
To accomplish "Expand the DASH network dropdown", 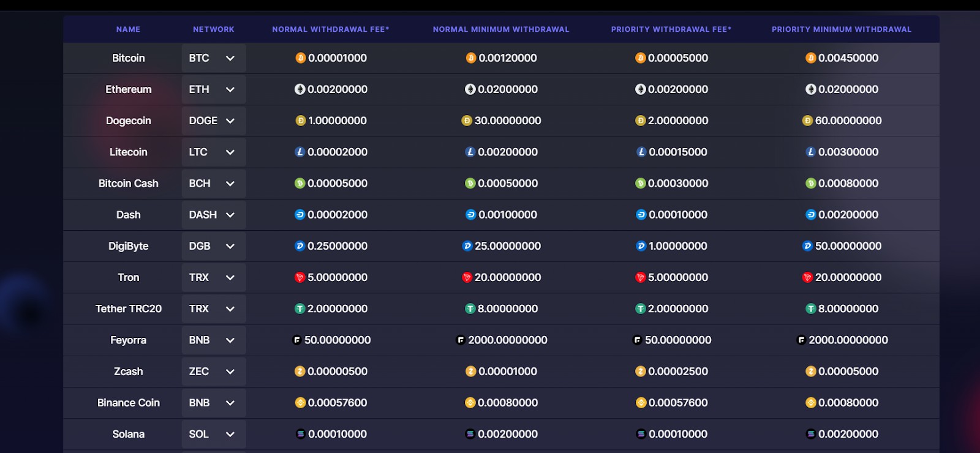I will (214, 215).
